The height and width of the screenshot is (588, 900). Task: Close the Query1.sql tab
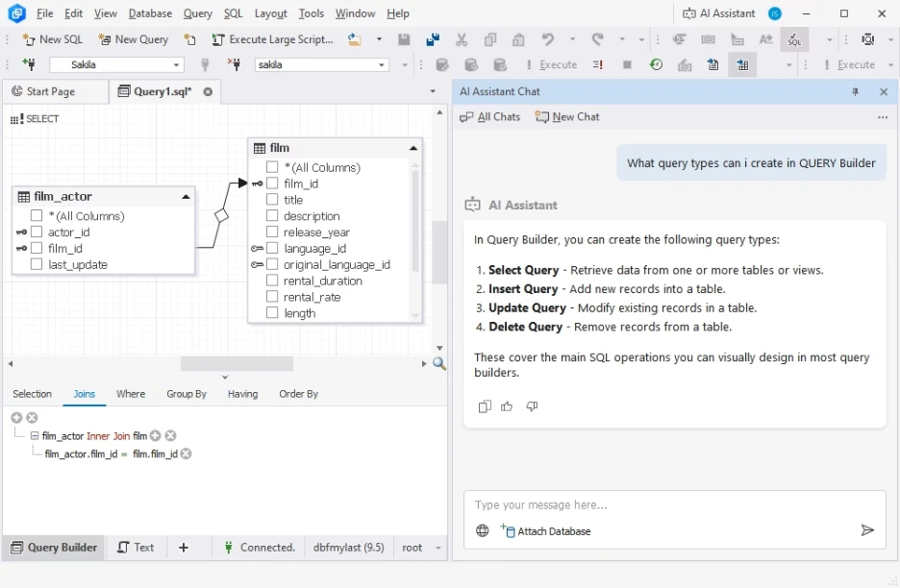(x=208, y=92)
